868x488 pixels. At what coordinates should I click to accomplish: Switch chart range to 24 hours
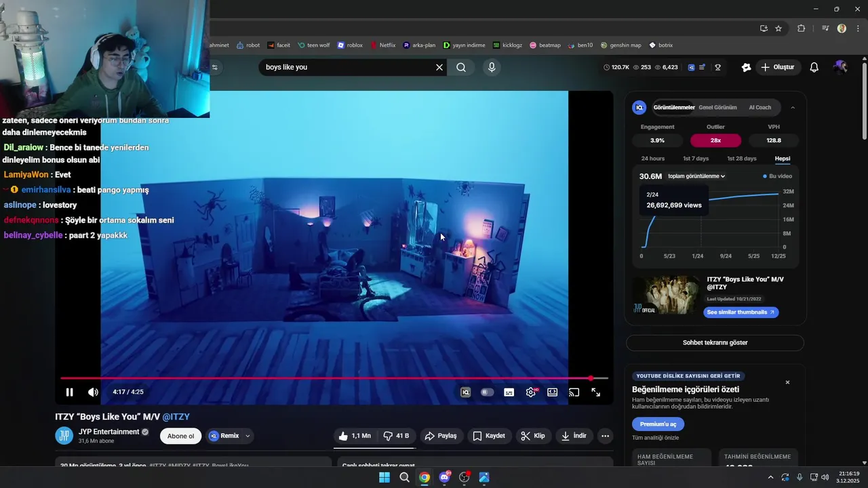653,159
